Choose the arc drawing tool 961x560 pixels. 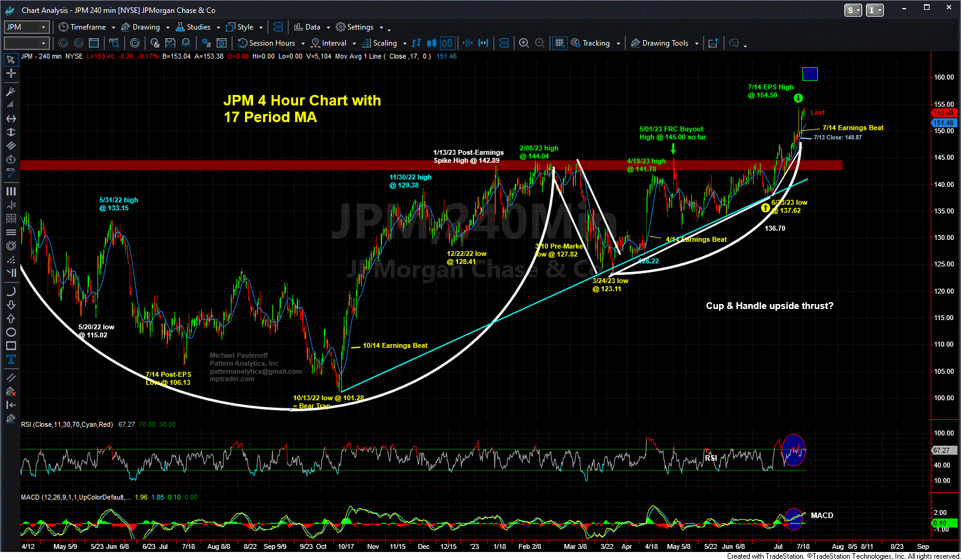click(10, 290)
